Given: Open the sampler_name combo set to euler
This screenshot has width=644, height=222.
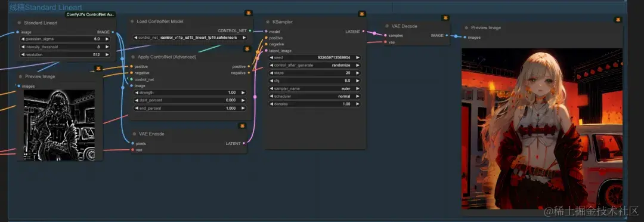Looking at the screenshot, I should [x=315, y=88].
